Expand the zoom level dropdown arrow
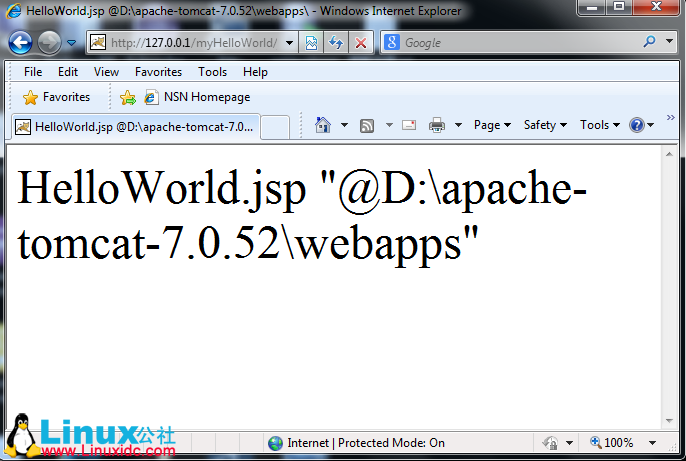This screenshot has height=461, width=686. pyautogui.click(x=652, y=443)
